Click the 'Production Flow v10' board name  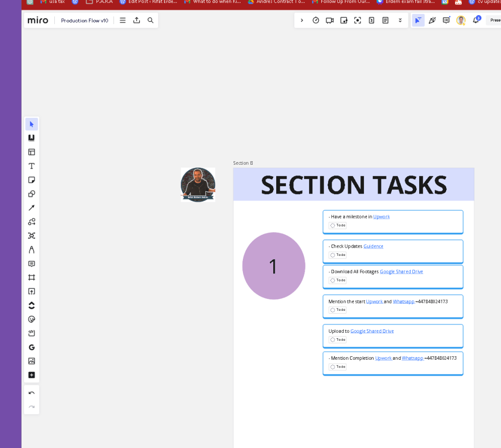[85, 21]
